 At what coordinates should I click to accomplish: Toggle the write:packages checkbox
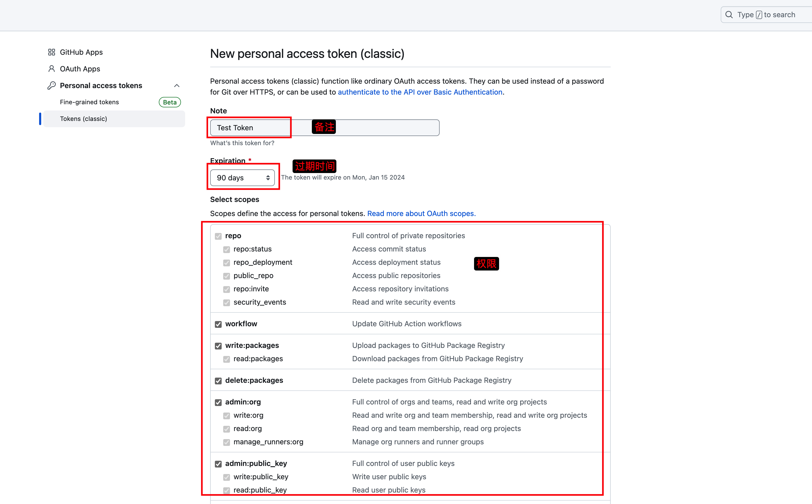point(218,346)
